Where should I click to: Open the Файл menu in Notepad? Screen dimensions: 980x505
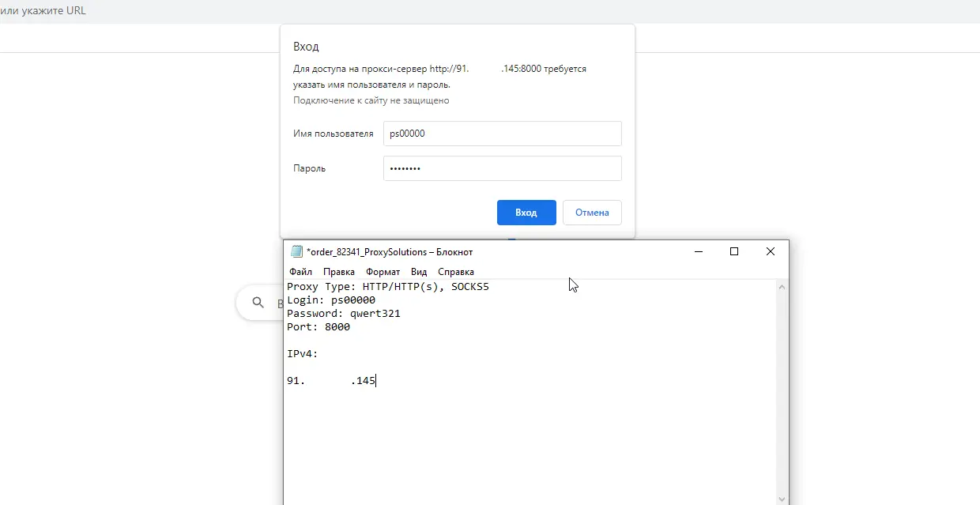point(300,271)
